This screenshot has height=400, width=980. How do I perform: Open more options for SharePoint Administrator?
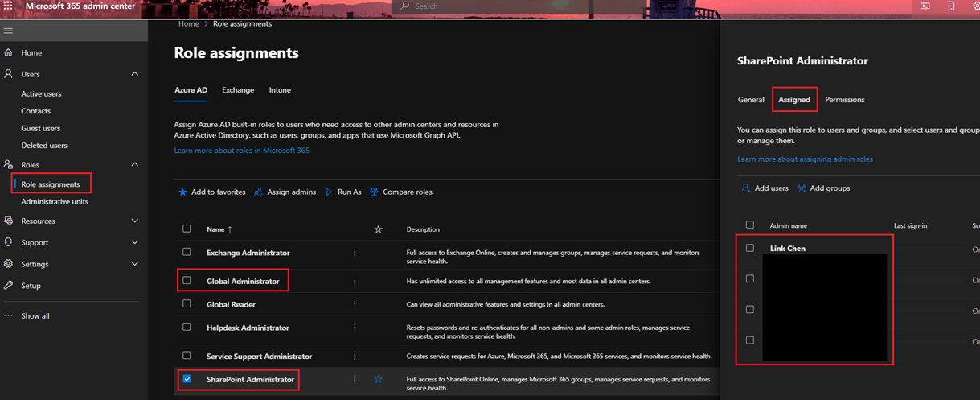(x=355, y=379)
